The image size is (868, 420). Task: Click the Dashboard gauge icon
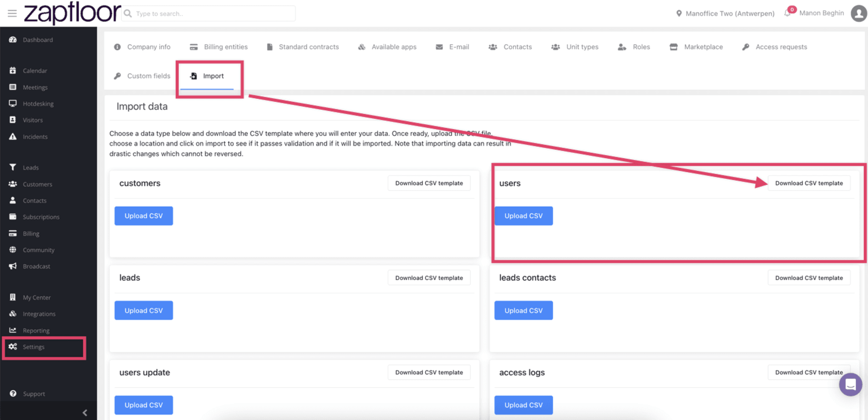point(13,40)
